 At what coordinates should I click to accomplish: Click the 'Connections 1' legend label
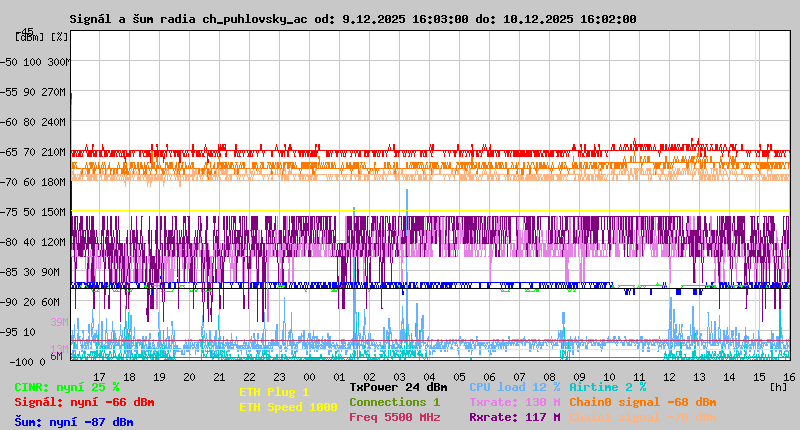click(x=394, y=402)
